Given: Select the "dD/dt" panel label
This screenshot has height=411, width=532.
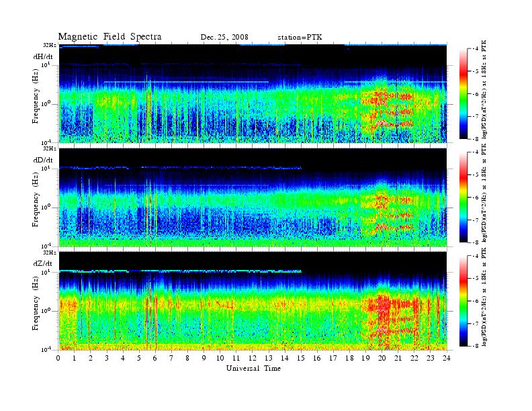Looking at the screenshot, I should [x=43, y=160].
